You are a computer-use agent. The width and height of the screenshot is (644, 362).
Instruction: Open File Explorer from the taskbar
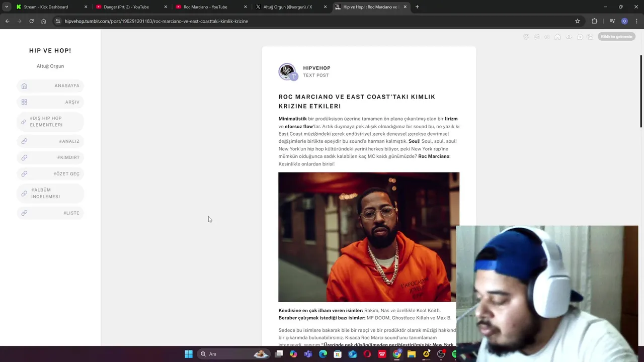click(x=412, y=354)
